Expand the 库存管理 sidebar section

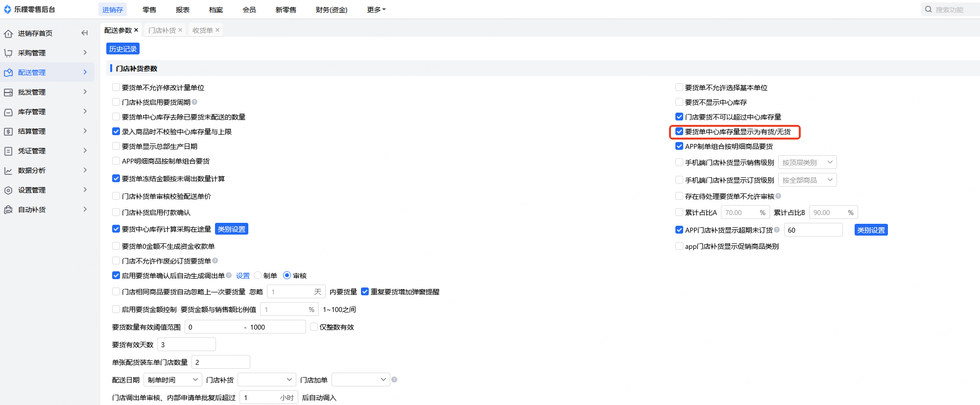coord(85,112)
